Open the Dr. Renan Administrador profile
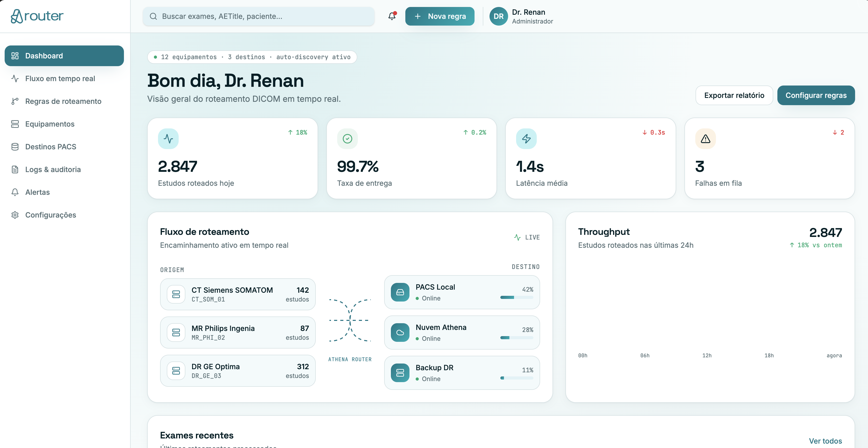This screenshot has height=448, width=868. (x=521, y=16)
